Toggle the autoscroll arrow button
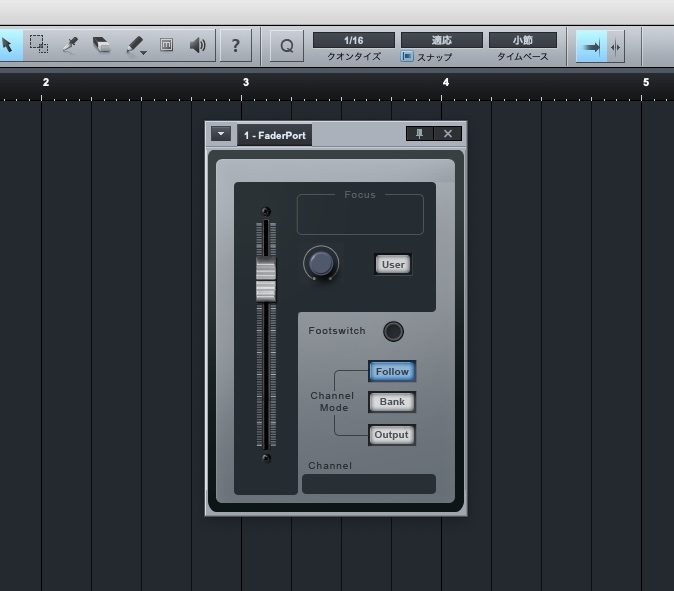 pos(591,46)
